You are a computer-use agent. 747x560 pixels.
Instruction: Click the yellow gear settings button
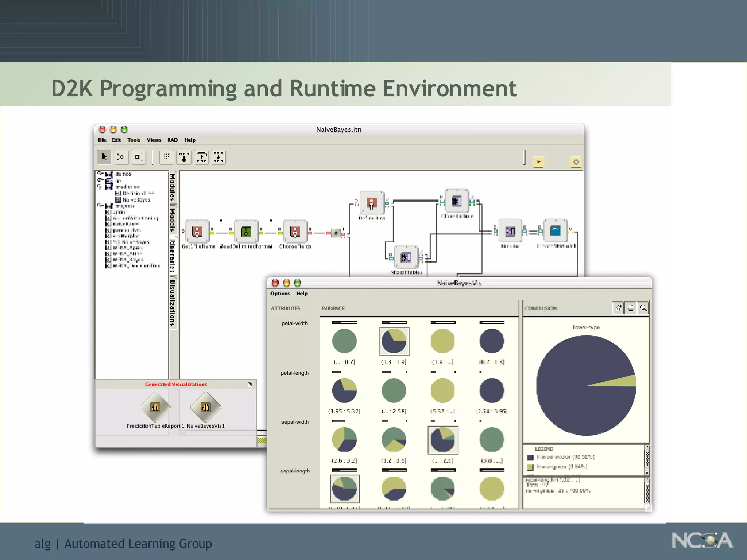(576, 162)
